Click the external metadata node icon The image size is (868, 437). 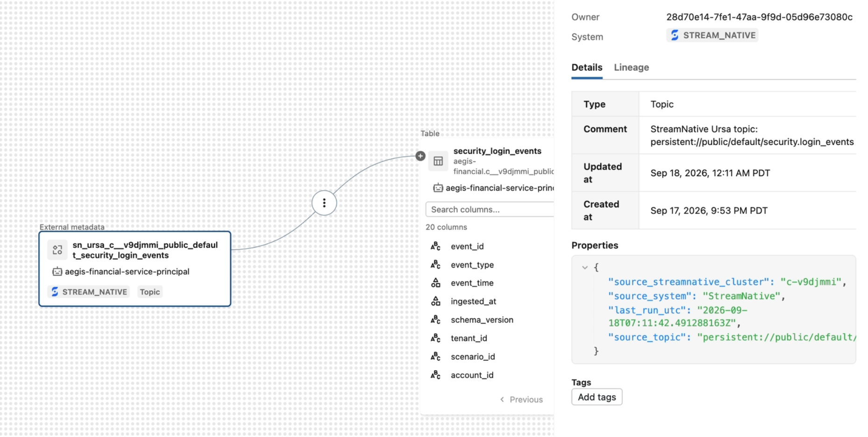point(57,250)
